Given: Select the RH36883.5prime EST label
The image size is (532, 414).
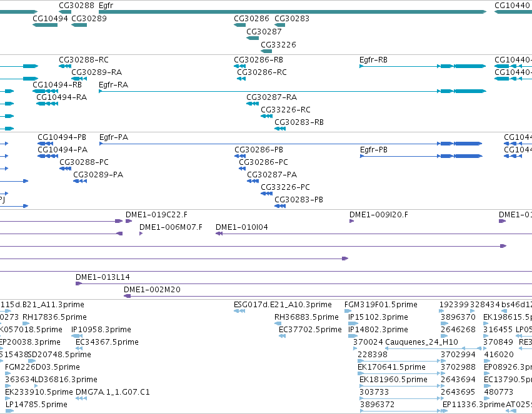Looking at the screenshot, I should 306,317.
